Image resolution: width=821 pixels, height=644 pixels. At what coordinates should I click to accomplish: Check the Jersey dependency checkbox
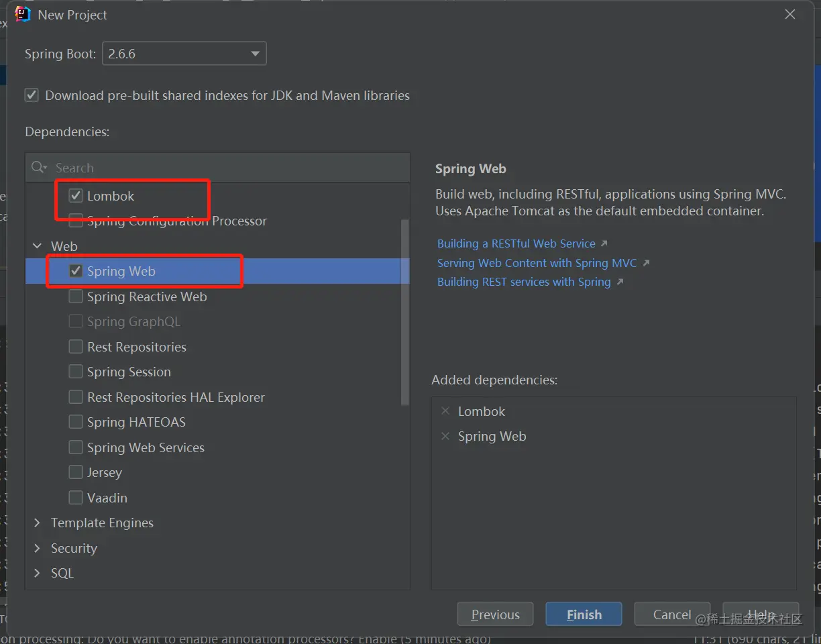coord(76,472)
